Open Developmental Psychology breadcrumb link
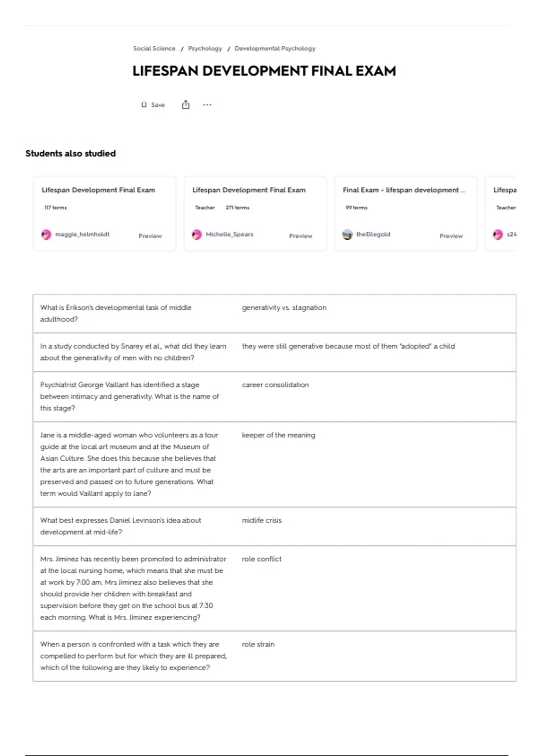Viewport: 534px width, 756px height. coord(275,48)
